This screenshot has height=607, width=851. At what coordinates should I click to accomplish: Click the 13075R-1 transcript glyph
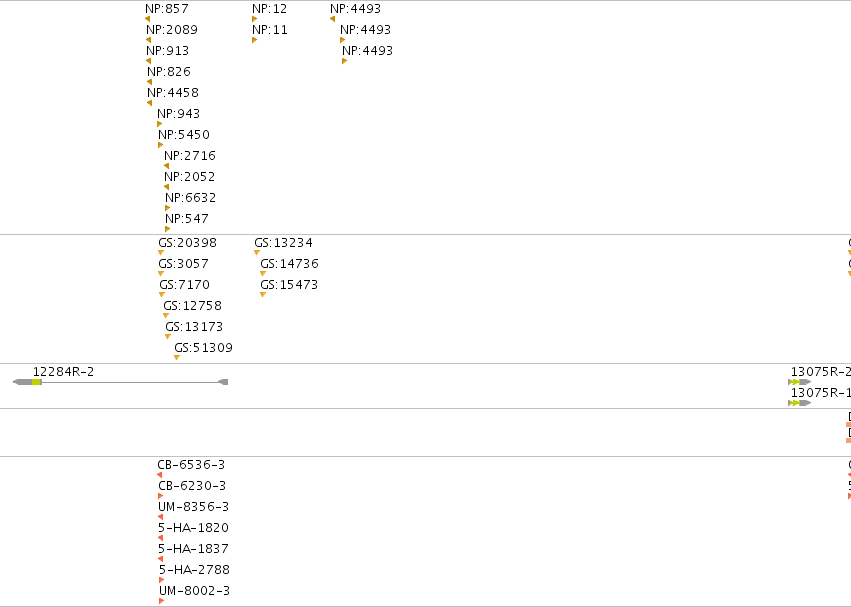[799, 403]
